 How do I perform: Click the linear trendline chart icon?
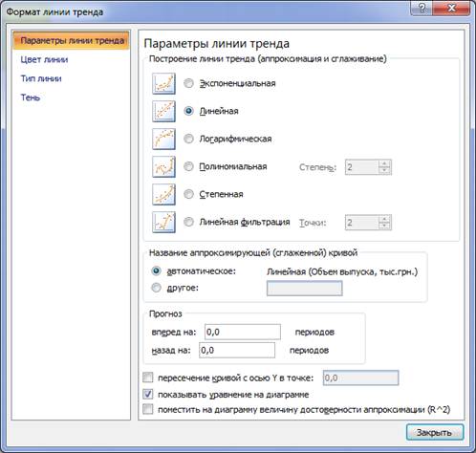163,112
